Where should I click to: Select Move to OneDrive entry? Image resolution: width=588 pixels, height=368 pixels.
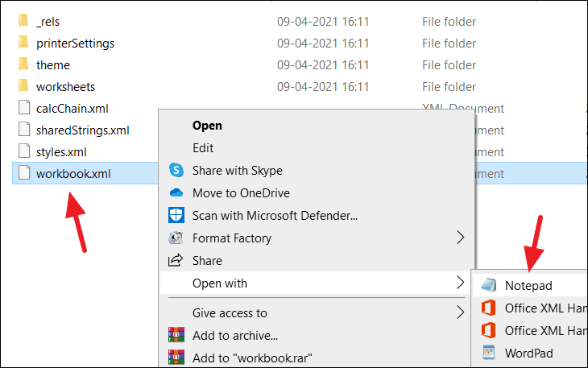pos(241,193)
